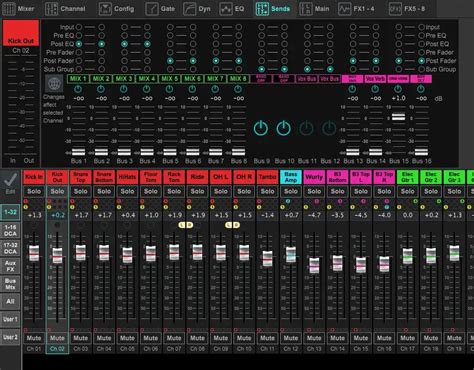
Task: Switch to the Dyn tab
Action: tap(197, 9)
